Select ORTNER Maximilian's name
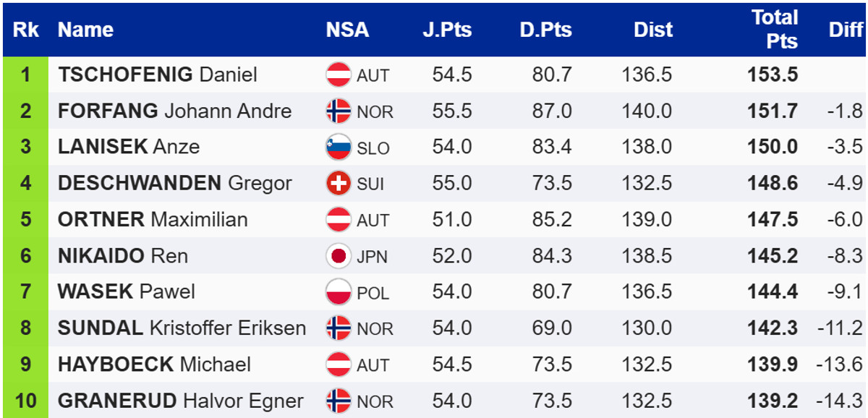The height and width of the screenshot is (418, 868). [153, 220]
